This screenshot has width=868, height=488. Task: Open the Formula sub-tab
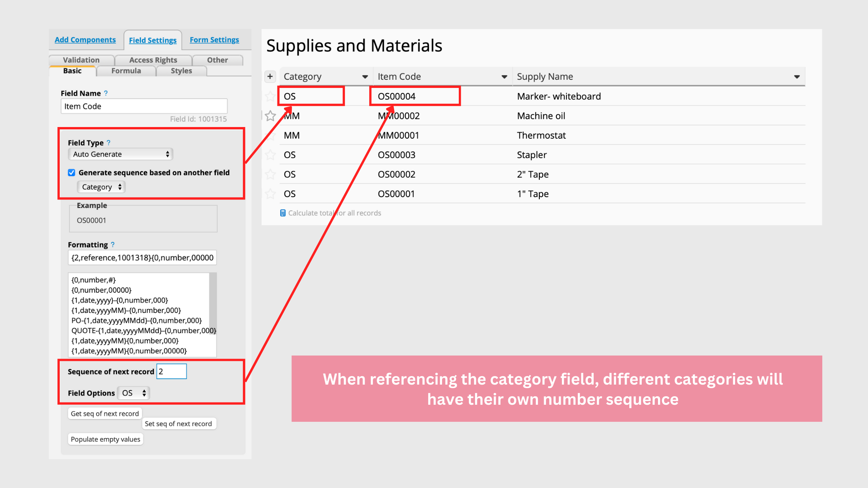pos(126,71)
